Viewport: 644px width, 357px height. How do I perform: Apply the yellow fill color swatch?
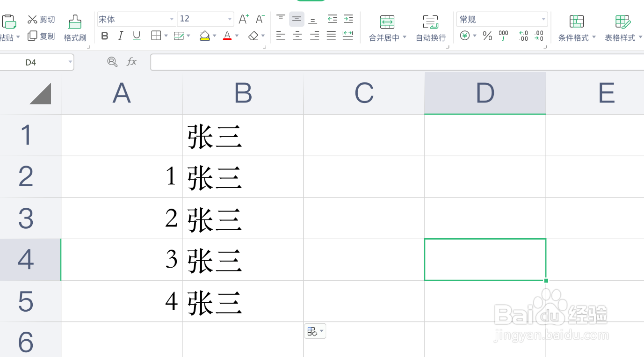coord(204,36)
